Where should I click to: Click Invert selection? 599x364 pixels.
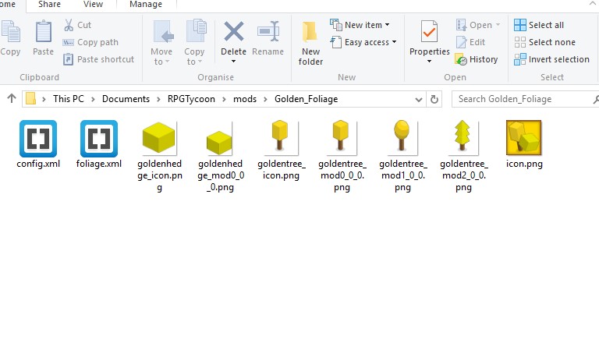(x=551, y=59)
